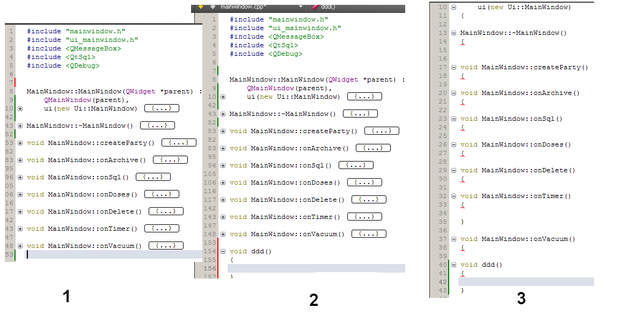This screenshot has height=322, width=644.
Task: Collapse onSql() function in panel 3
Action: click(454, 119)
